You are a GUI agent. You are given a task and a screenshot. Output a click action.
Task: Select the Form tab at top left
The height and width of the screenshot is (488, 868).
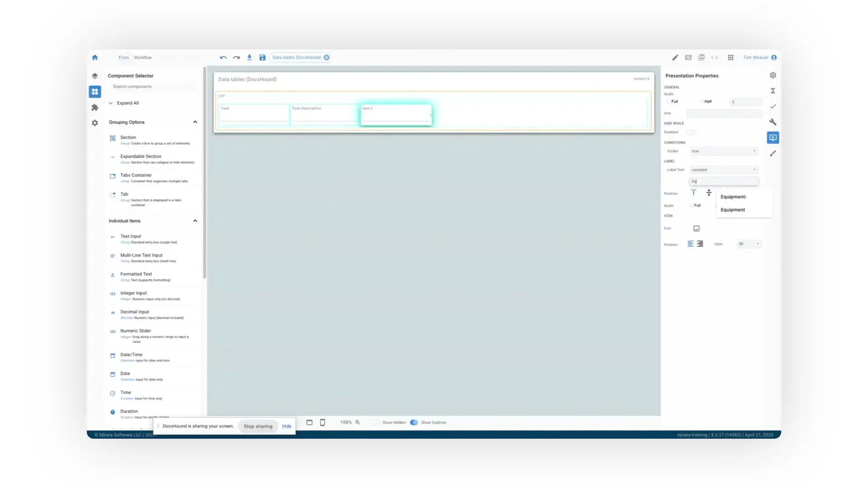click(x=123, y=57)
